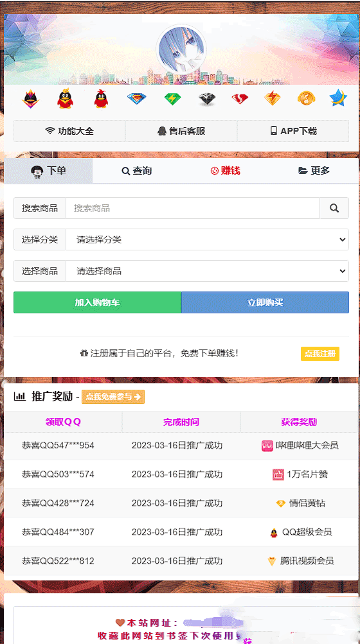Click the gift icon beside 注册属于自己的平台
360x644 pixels.
coord(84,353)
